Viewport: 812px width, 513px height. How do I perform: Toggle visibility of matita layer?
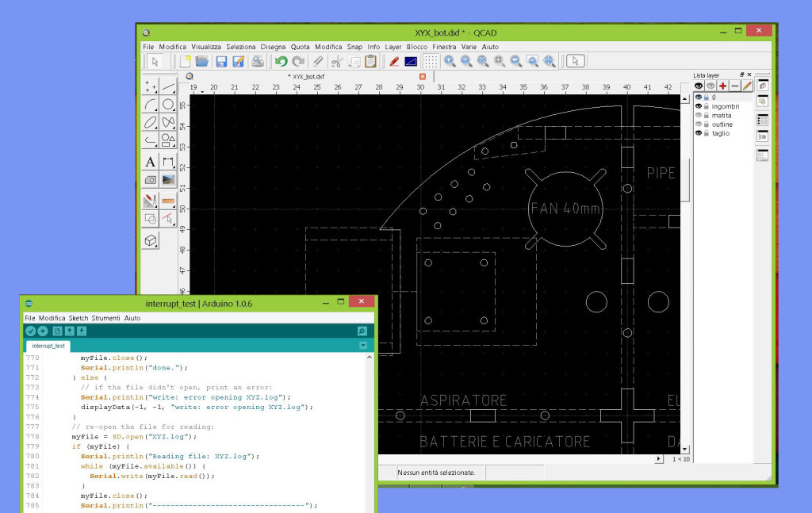[x=699, y=116]
